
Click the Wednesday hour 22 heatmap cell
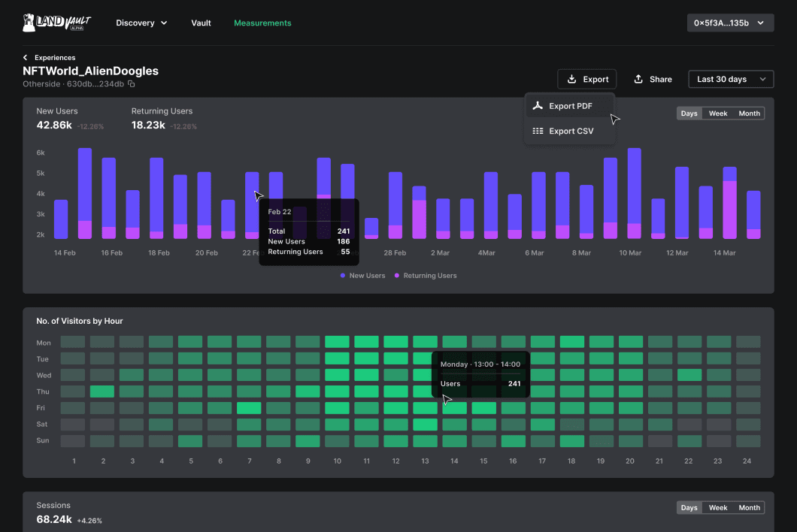[689, 375]
